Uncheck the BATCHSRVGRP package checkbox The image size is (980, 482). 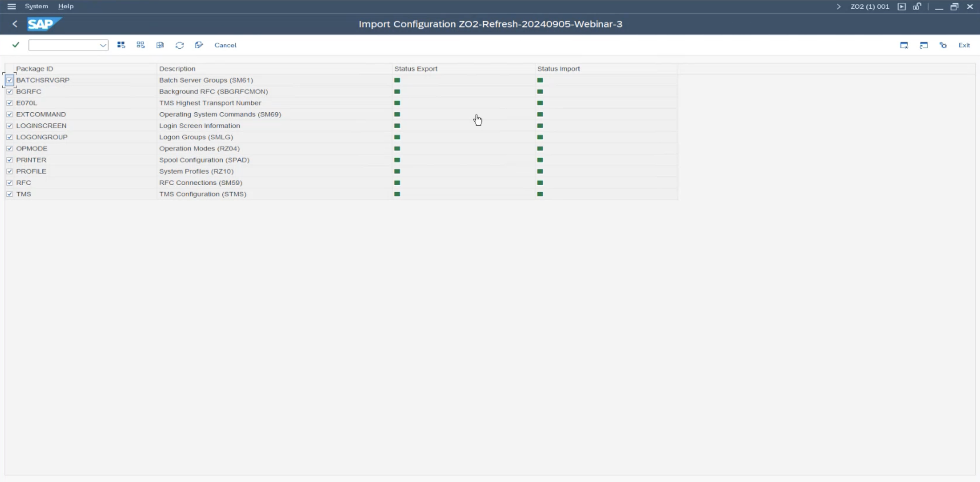9,80
